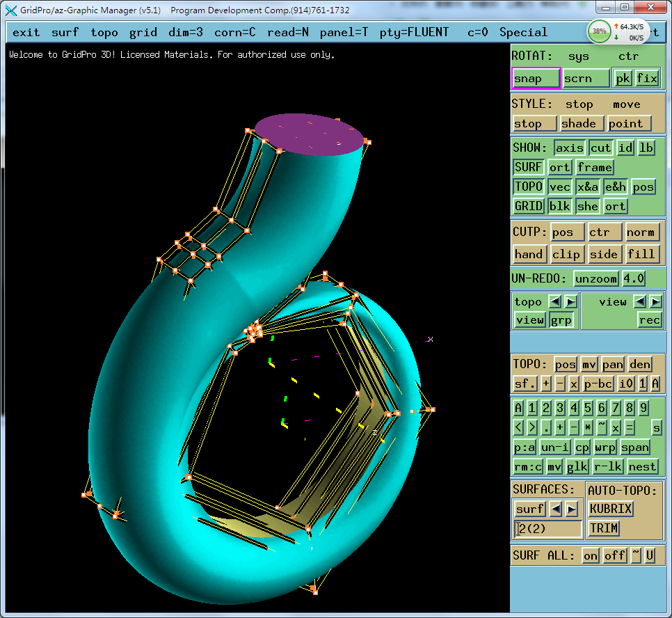The image size is (672, 618).
Task: Click the tilde button beside SURF ALL
Action: (635, 555)
